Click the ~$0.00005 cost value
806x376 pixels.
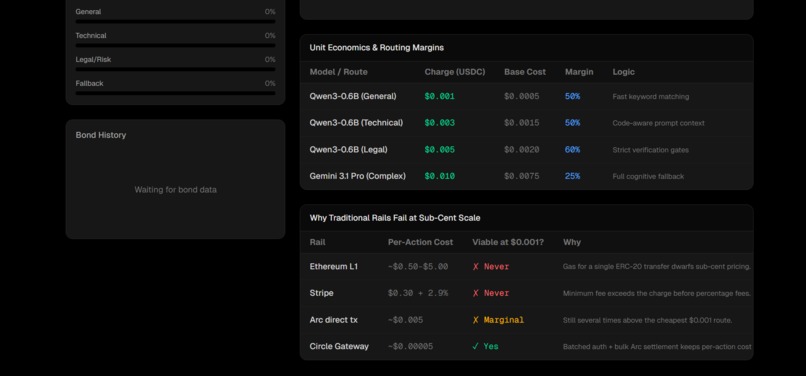coord(411,346)
